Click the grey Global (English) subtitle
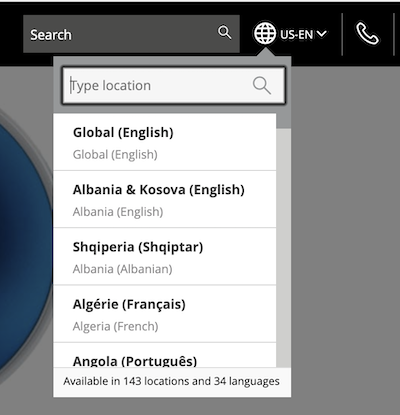400x415 pixels. click(x=115, y=155)
